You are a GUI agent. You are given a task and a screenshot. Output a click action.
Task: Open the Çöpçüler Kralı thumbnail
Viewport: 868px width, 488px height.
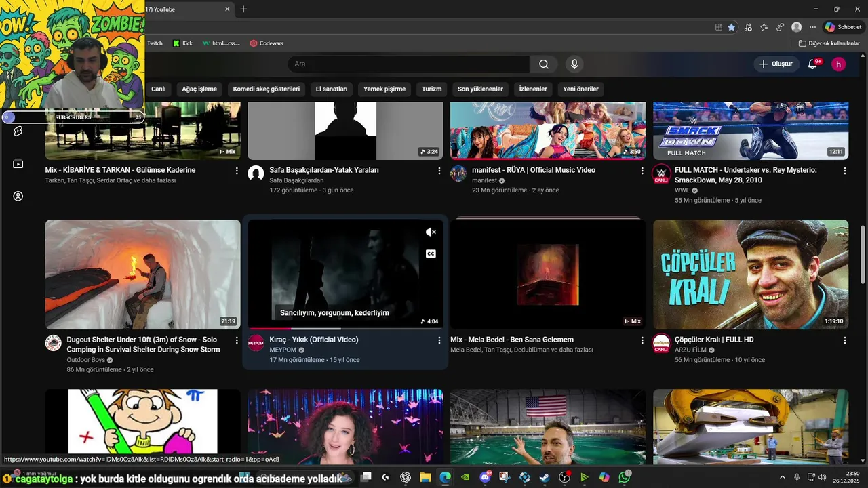751,274
